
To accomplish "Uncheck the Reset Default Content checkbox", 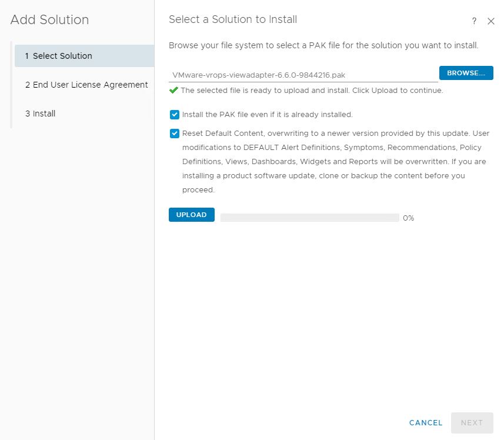I will click(x=175, y=134).
